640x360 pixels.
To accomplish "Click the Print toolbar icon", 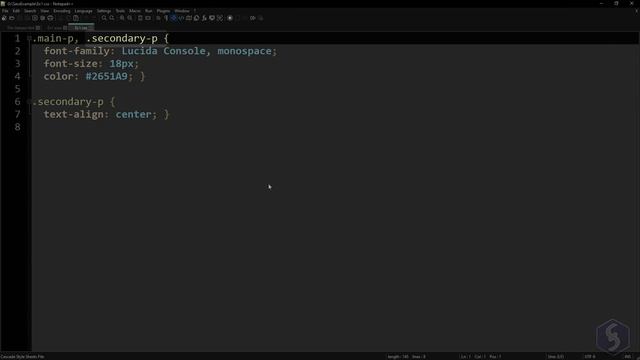I will tap(50, 18).
